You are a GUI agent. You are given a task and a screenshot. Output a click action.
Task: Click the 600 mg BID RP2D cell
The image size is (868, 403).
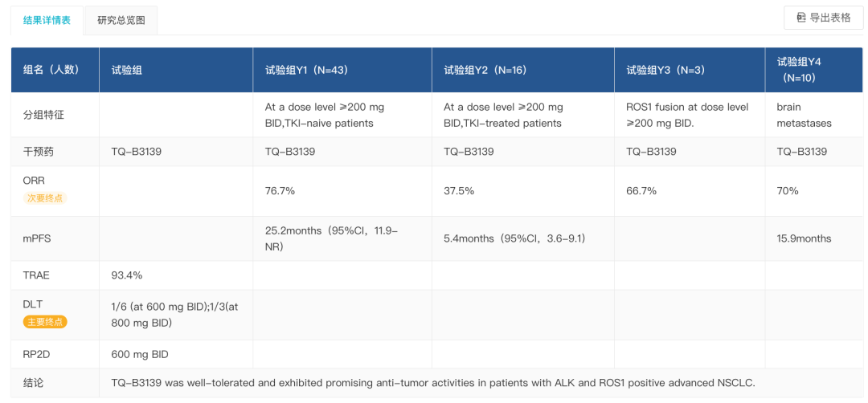pyautogui.click(x=176, y=354)
